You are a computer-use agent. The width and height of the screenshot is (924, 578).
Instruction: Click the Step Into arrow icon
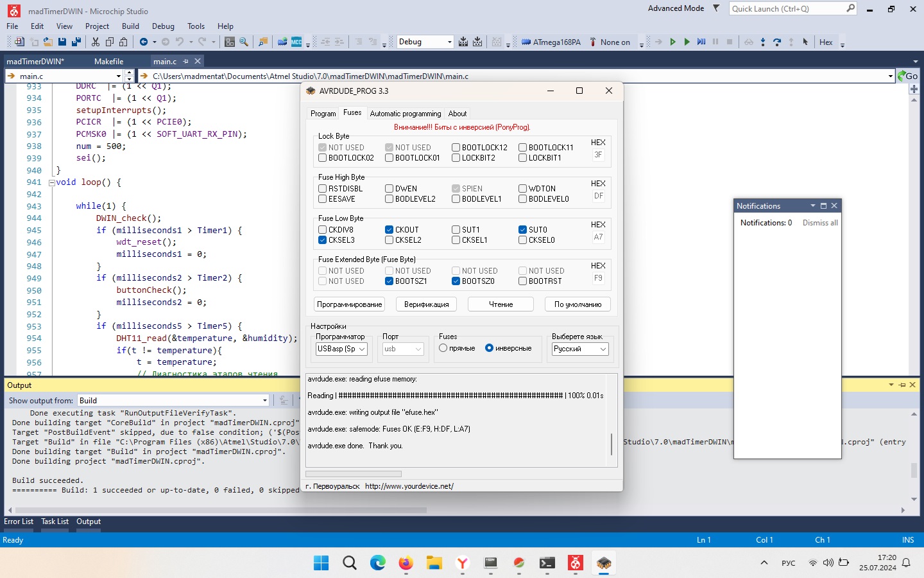(x=763, y=42)
